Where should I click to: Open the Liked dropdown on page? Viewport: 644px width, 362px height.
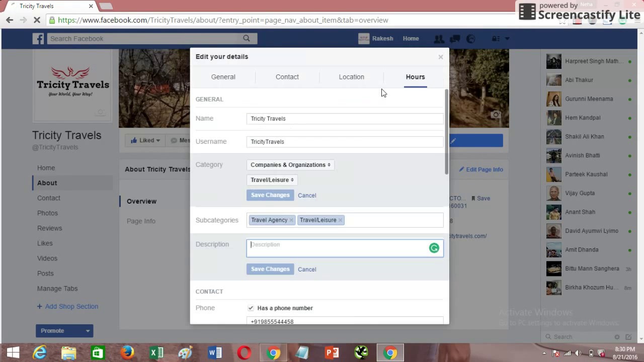coord(145,141)
